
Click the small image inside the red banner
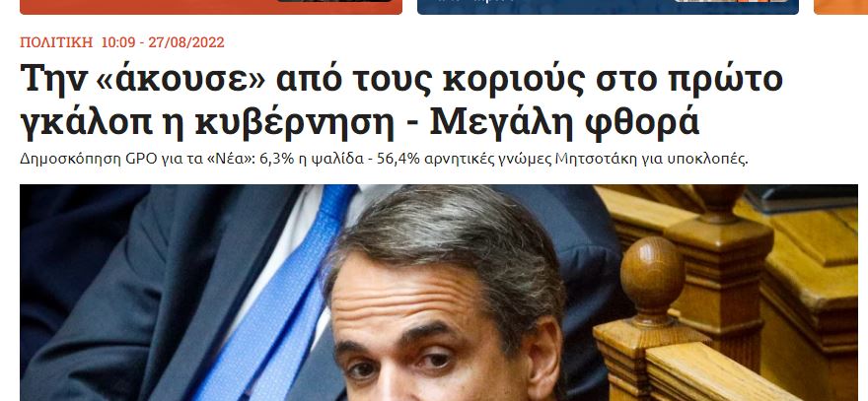[x=333, y=1]
